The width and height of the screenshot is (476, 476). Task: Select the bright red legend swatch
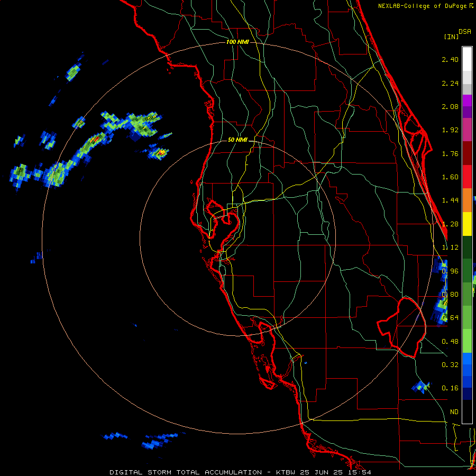467,177
